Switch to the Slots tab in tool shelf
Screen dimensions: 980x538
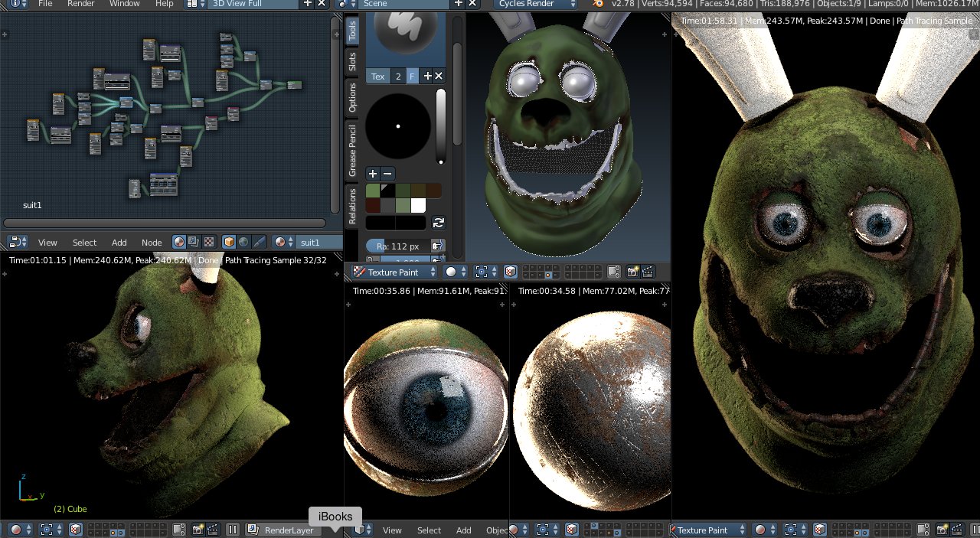click(352, 62)
